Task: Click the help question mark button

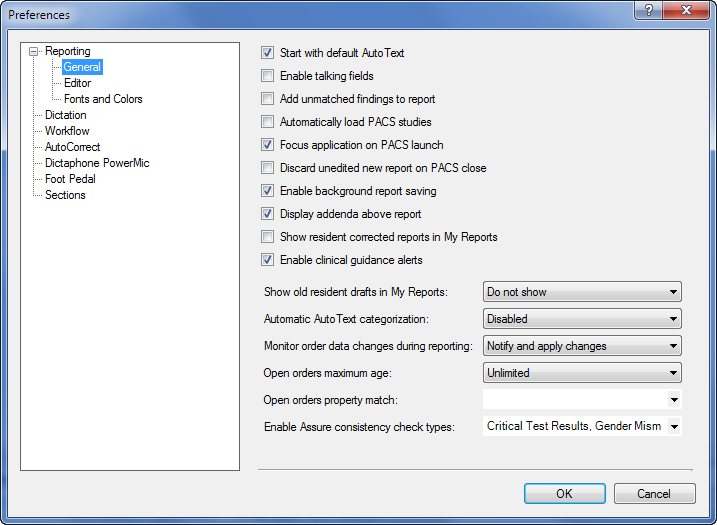Action: tap(648, 10)
